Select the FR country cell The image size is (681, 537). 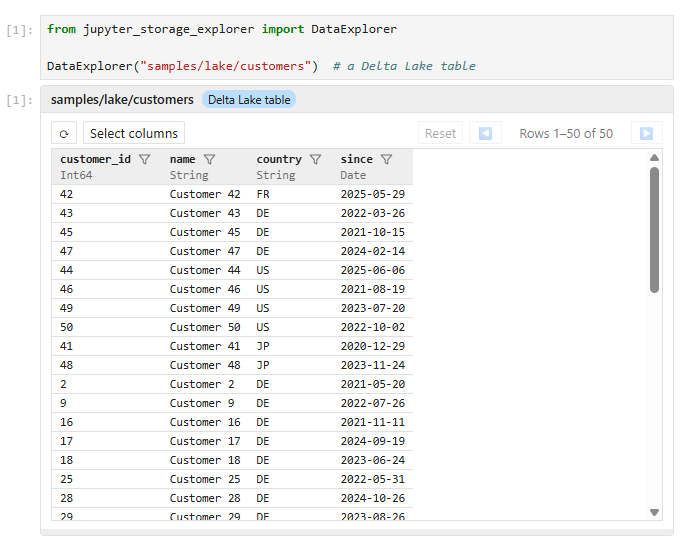(263, 194)
